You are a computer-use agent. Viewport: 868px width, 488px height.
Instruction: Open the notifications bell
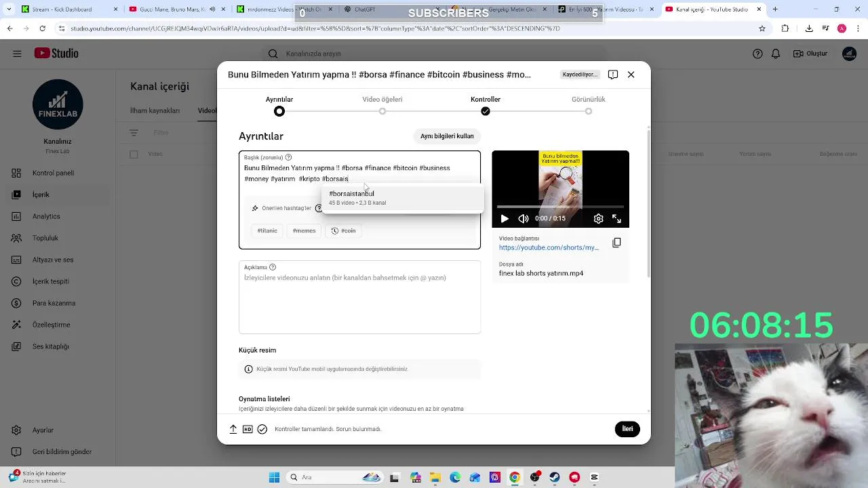pos(776,54)
